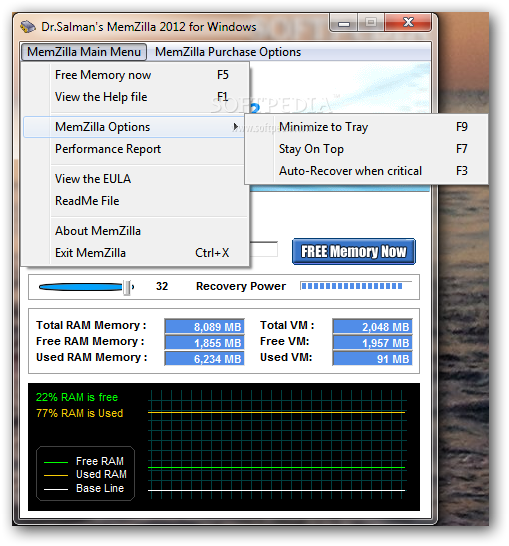Click the 77% RAM is Used text
The image size is (509, 546).
79,413
